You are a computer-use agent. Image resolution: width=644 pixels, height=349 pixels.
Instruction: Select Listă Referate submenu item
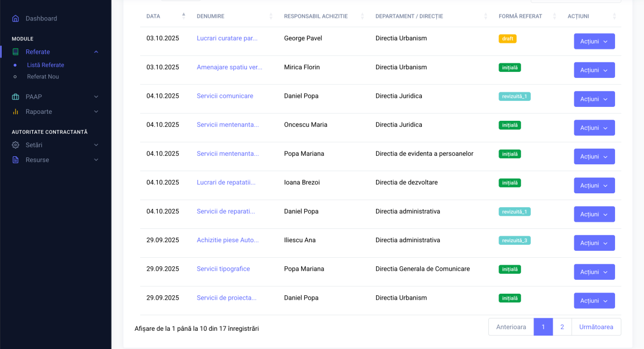pyautogui.click(x=46, y=65)
